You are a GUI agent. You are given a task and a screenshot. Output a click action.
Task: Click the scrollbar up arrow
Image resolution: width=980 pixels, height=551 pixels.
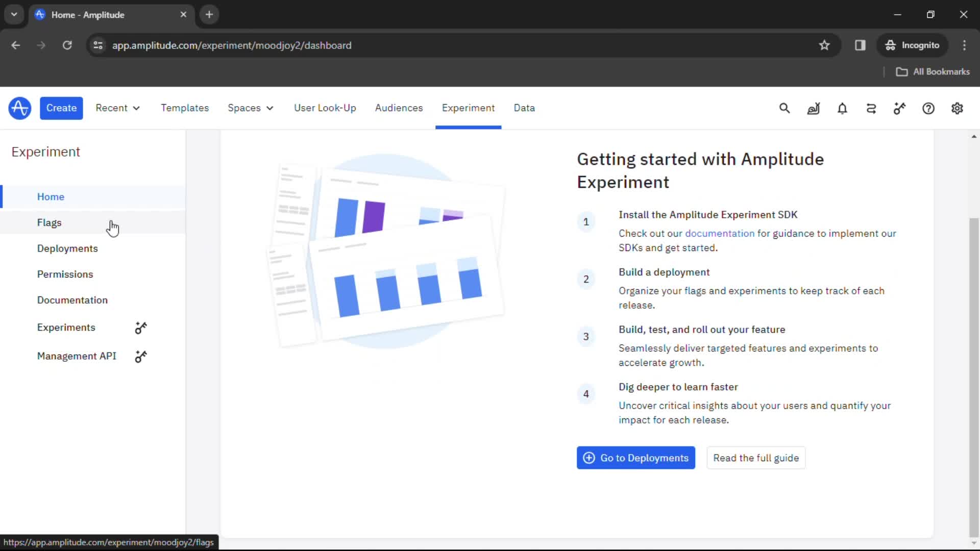(974, 137)
